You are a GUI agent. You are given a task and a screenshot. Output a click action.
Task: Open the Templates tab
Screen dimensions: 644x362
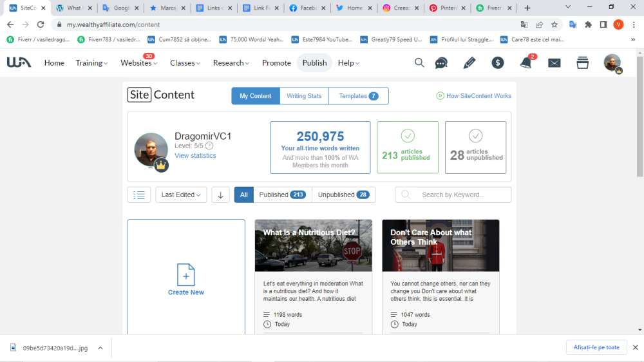pos(358,96)
